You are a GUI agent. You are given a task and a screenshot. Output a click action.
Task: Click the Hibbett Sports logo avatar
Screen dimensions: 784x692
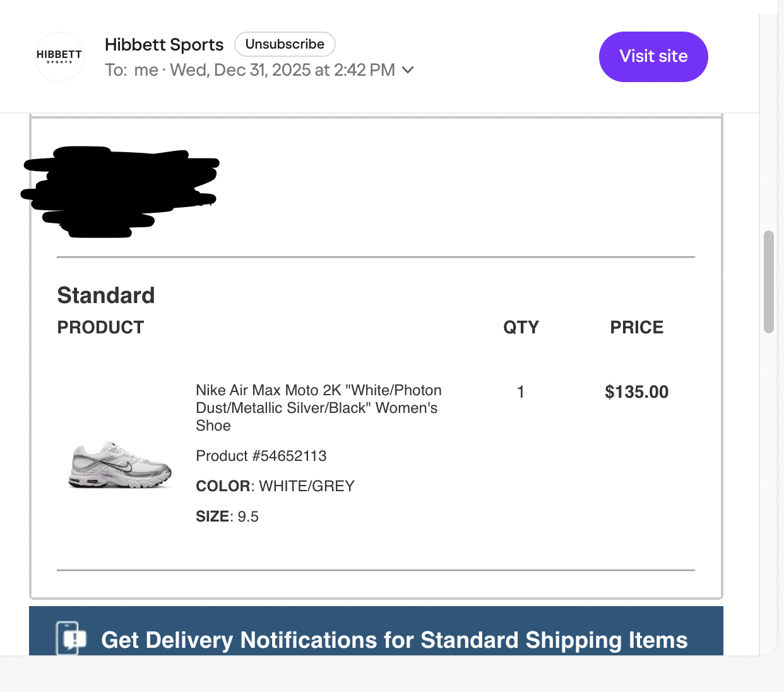tap(59, 57)
